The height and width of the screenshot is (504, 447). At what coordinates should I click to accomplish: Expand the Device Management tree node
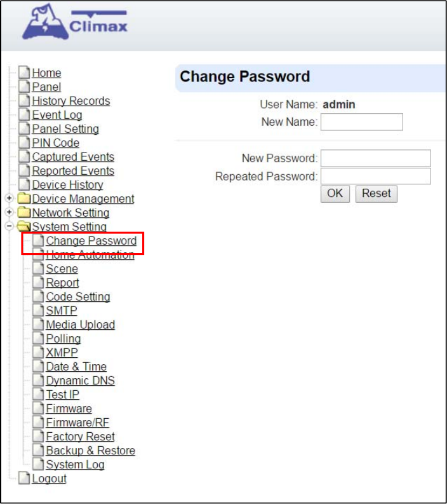coord(10,198)
